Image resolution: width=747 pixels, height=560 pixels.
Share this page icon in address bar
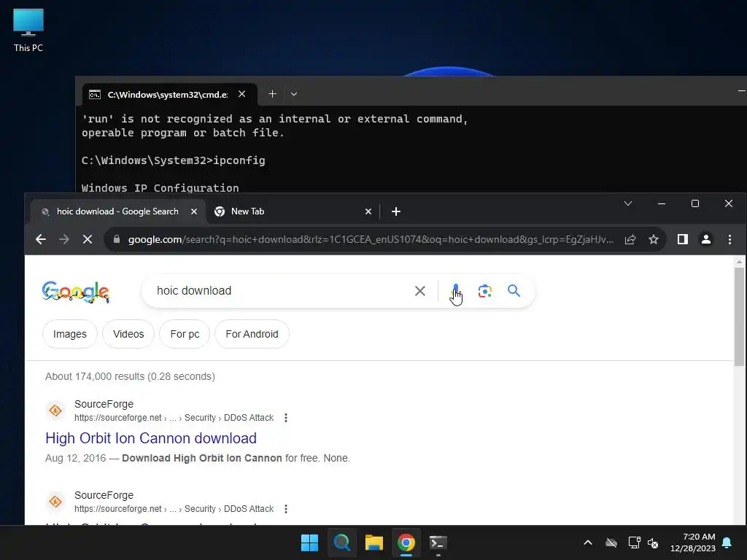630,239
